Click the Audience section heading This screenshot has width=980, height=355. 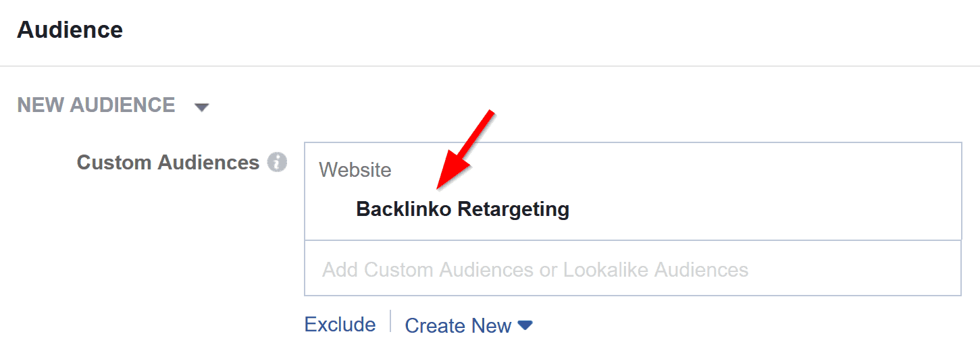[x=70, y=30]
